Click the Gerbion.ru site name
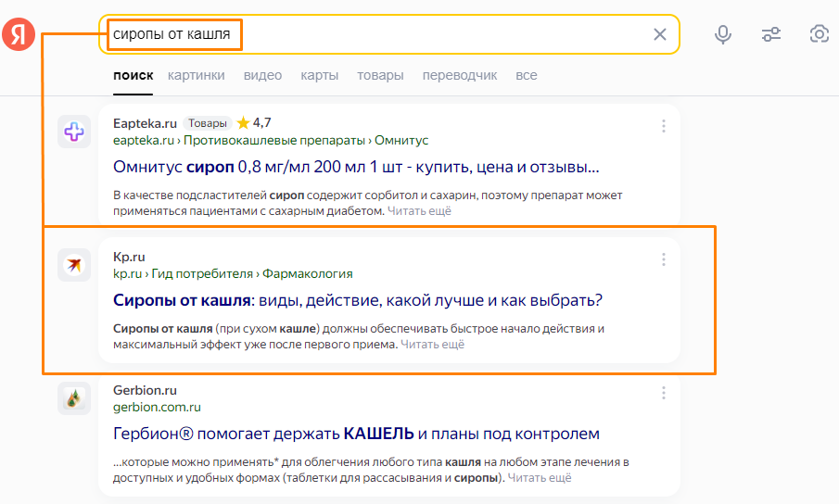Image resolution: width=839 pixels, height=504 pixels. click(x=145, y=390)
